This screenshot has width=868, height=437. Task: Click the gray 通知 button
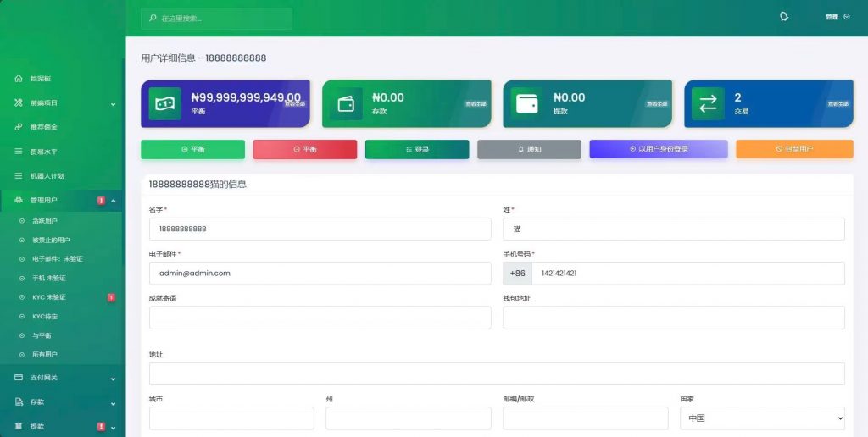[529, 149]
